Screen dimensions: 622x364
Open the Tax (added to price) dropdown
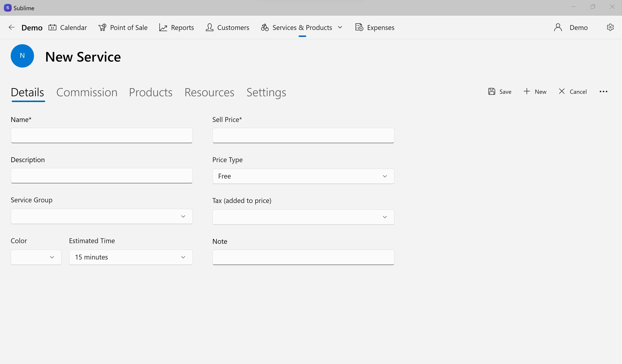tap(303, 217)
